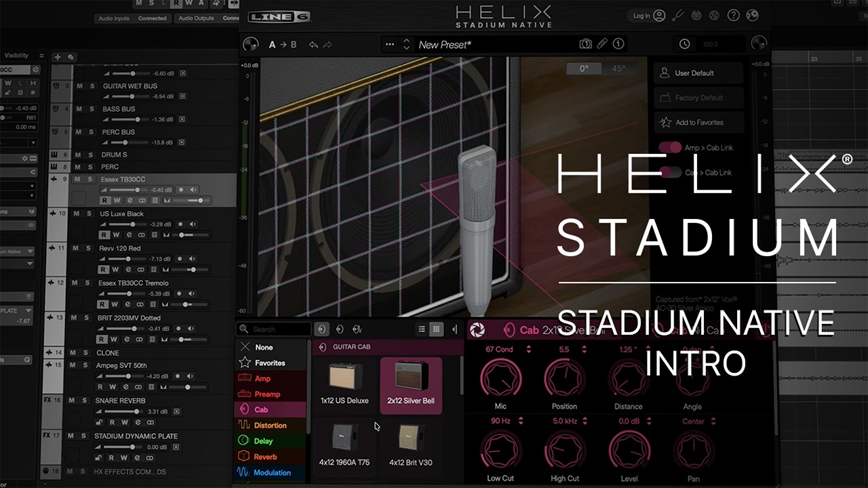Click the Mic knob
Viewport: 868px width, 488px height.
pos(500,378)
